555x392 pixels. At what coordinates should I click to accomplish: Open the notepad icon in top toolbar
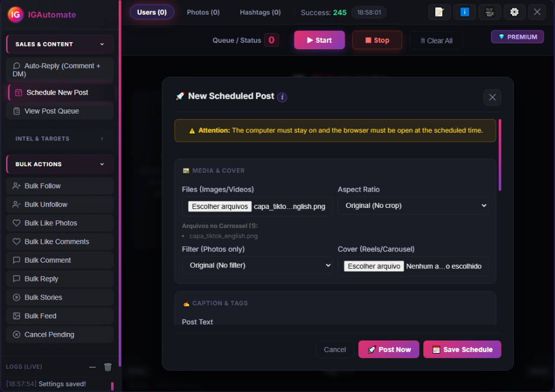(x=439, y=12)
